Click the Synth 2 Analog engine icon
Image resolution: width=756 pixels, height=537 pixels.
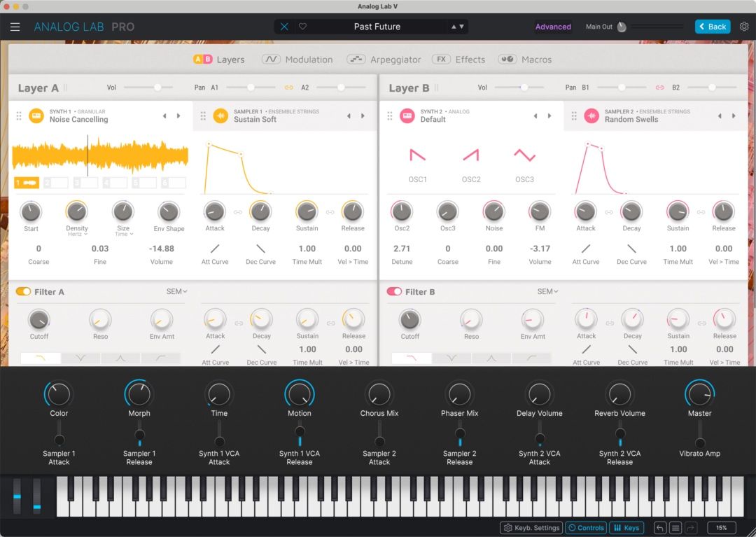coord(407,116)
